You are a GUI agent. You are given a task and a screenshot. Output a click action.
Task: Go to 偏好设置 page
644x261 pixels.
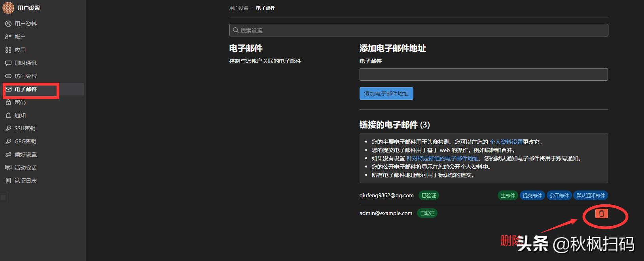43,154
